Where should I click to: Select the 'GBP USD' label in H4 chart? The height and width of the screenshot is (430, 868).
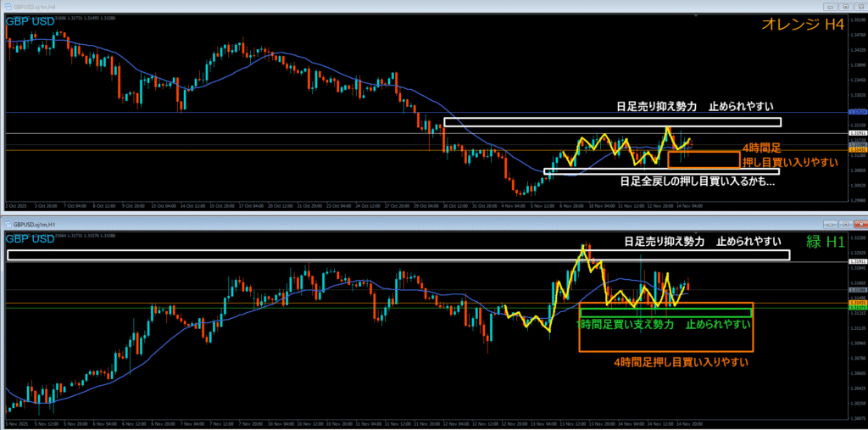[30, 21]
